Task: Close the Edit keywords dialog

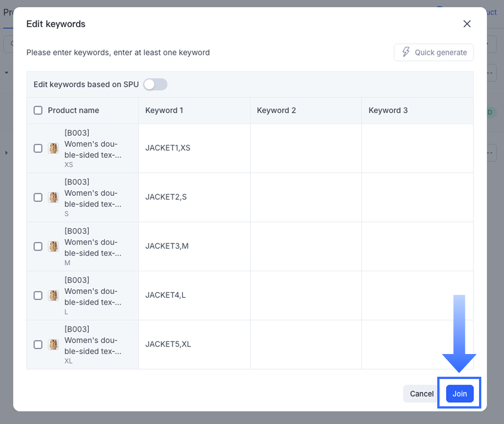Action: pos(467,24)
